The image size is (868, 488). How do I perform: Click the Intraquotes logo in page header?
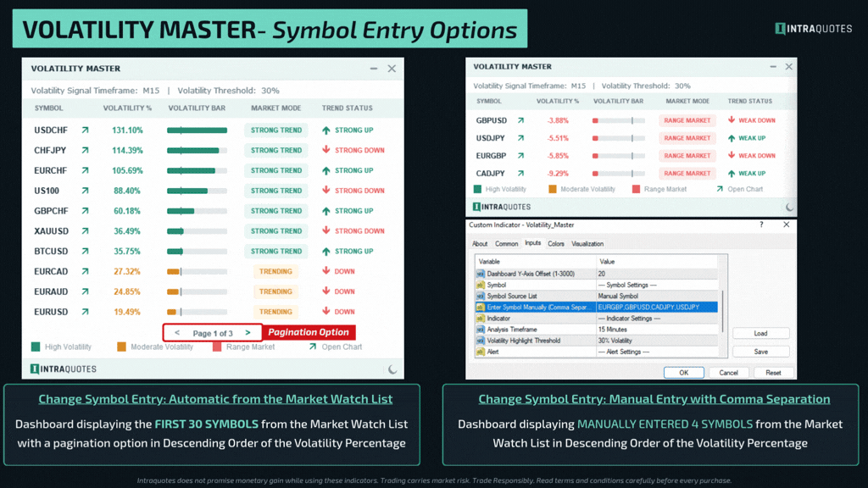[813, 29]
